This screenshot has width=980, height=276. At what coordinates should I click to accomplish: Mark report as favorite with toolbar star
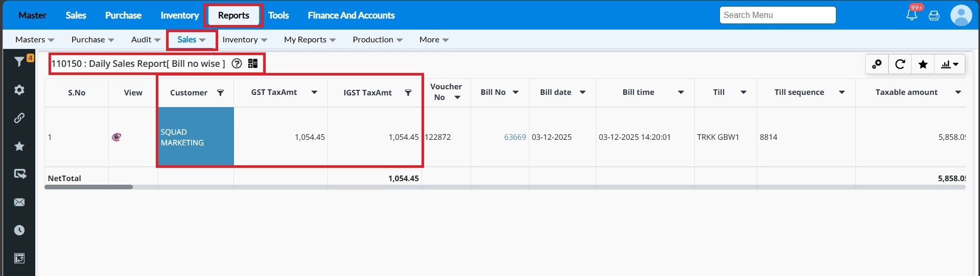[923, 64]
